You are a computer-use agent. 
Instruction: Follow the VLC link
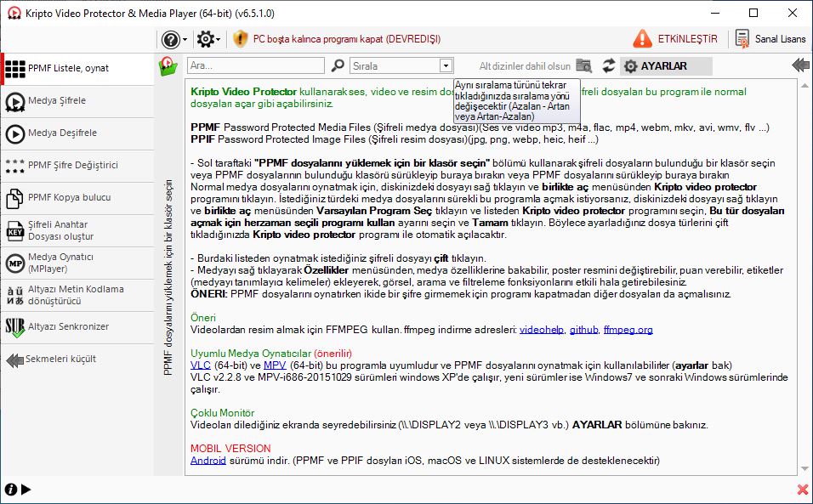pyautogui.click(x=201, y=365)
